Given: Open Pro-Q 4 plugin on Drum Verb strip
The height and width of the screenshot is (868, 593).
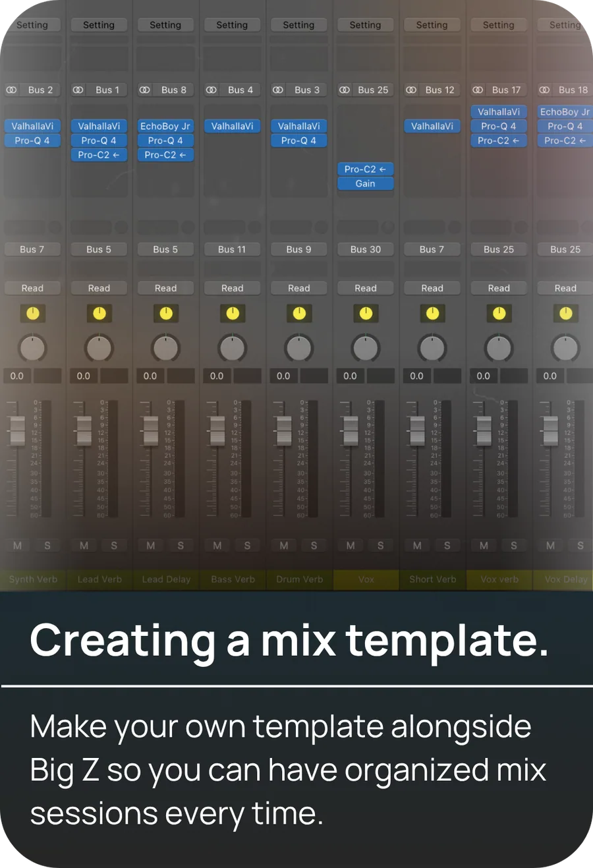Looking at the screenshot, I should click(299, 140).
